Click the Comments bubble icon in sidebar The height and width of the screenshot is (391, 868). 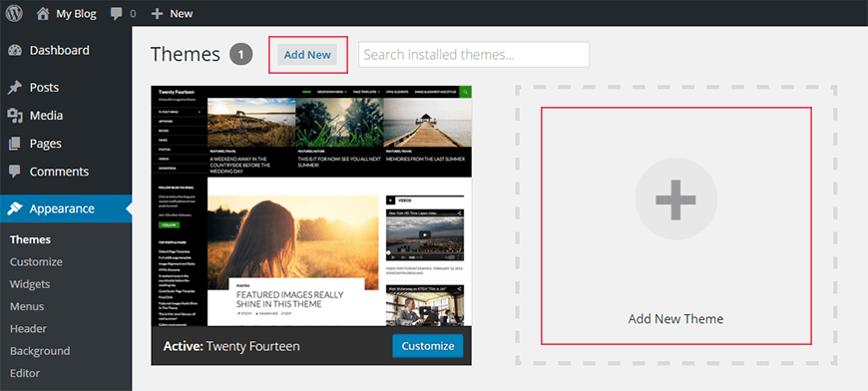[x=15, y=172]
